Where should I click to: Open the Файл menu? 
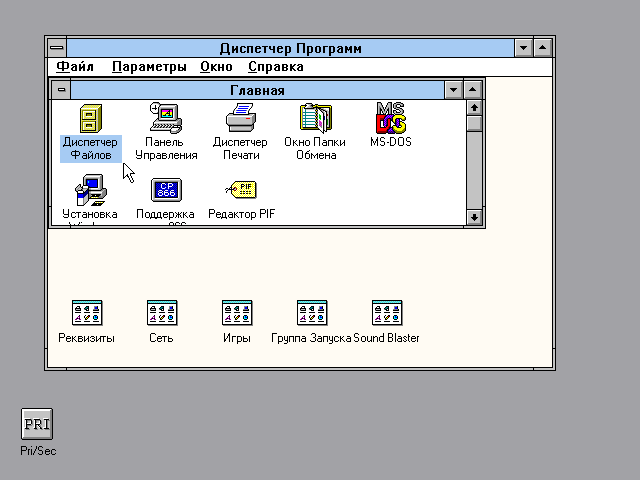click(75, 67)
